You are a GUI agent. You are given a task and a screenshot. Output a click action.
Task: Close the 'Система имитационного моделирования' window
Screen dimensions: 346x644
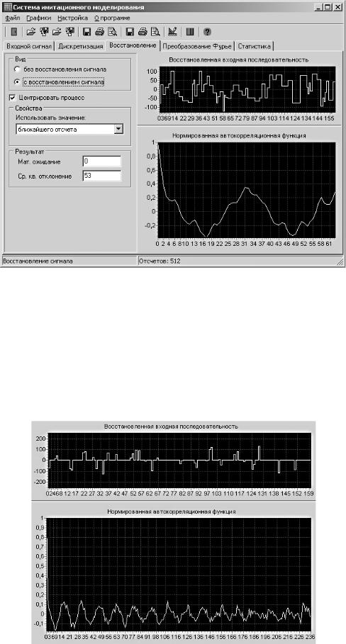(337, 7)
